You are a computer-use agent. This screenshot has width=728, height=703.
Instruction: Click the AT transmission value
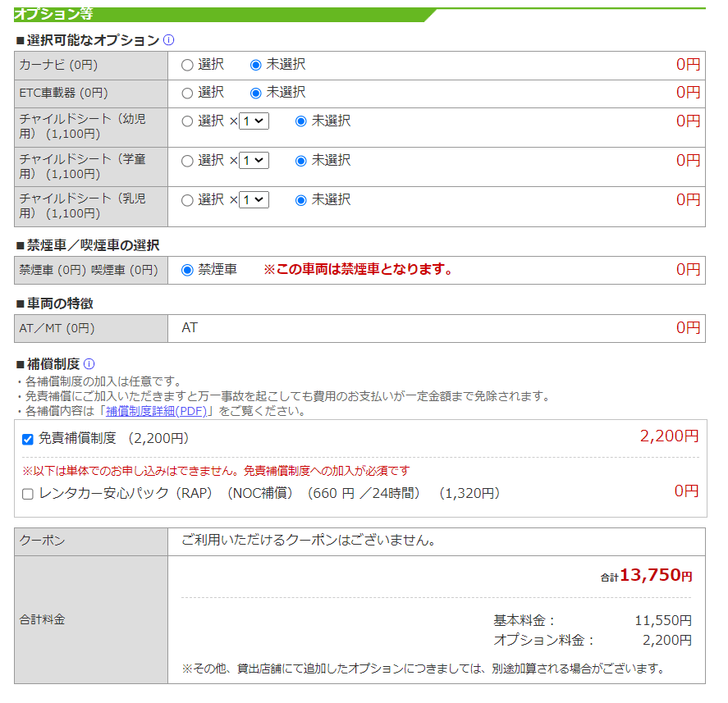190,327
